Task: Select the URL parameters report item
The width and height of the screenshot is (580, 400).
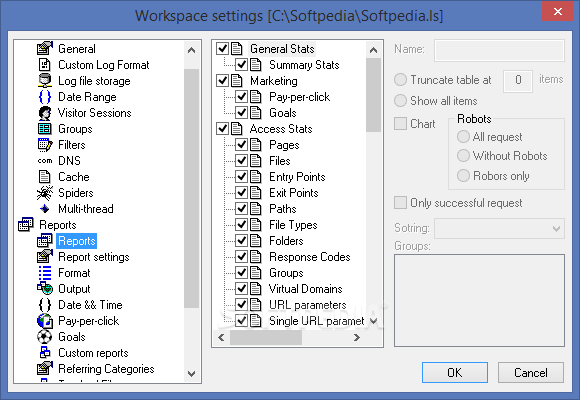Action: (307, 305)
